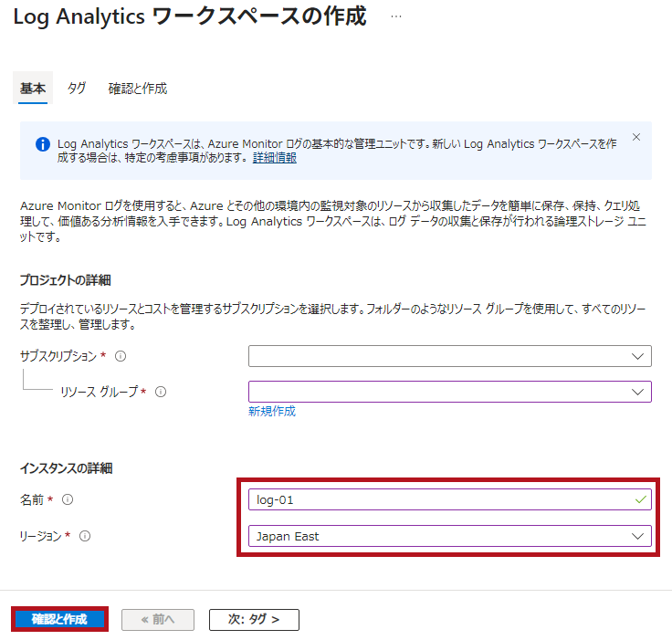Open the サブスクリプション dropdown
This screenshot has width=672, height=640.
(449, 356)
